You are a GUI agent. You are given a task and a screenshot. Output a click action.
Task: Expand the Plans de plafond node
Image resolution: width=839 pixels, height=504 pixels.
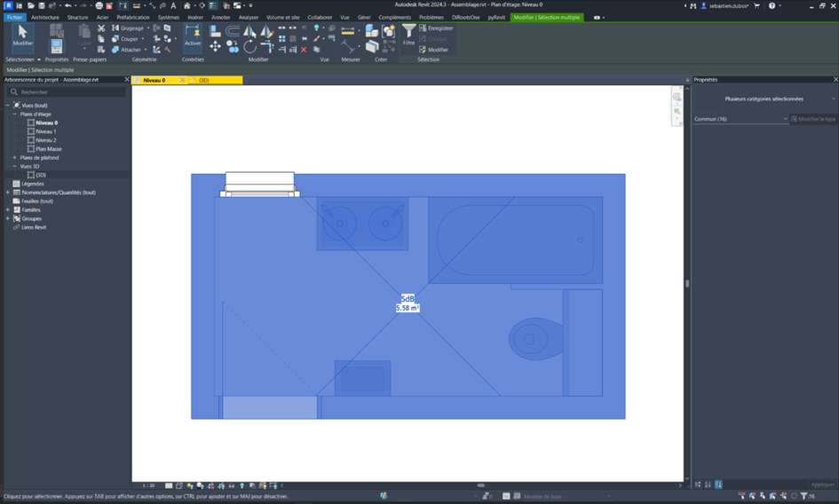tap(14, 157)
